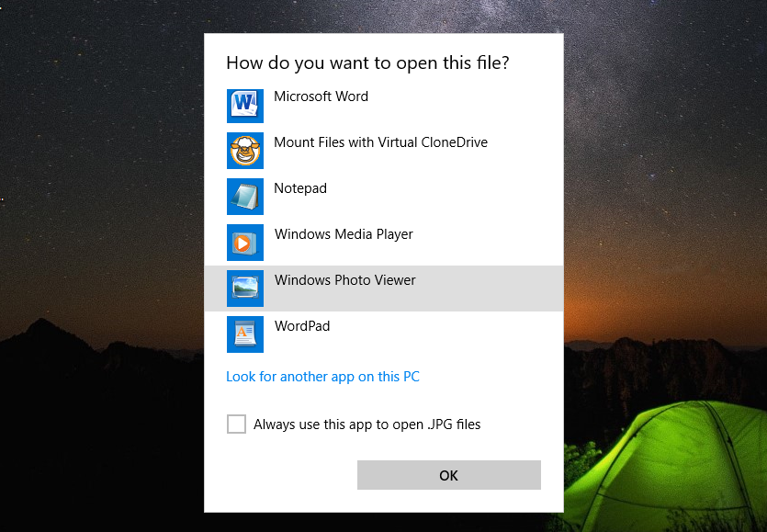Select the Windows Media Player label

point(344,234)
